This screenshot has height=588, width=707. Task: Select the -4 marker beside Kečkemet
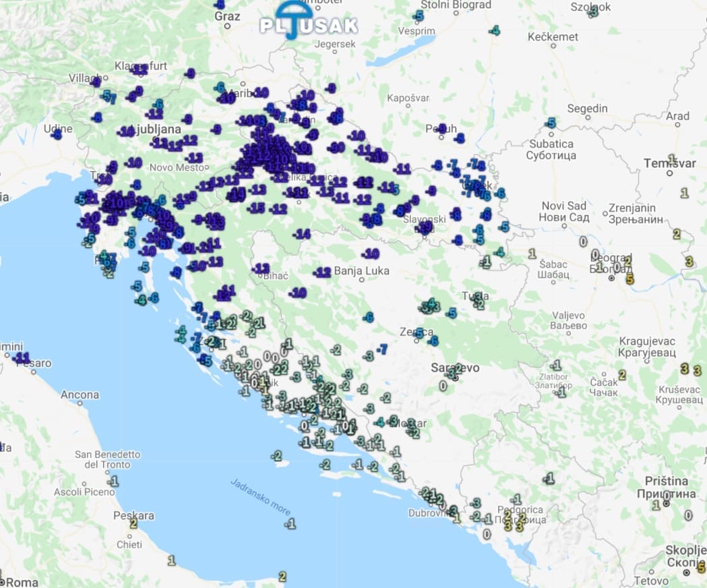[495, 30]
